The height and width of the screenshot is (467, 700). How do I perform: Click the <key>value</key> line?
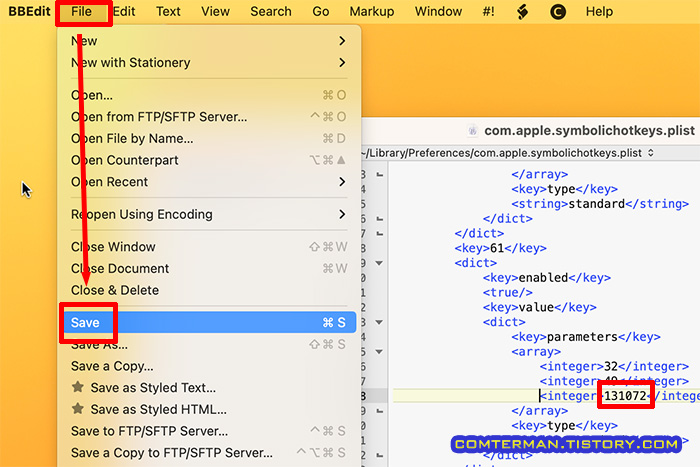click(539, 307)
